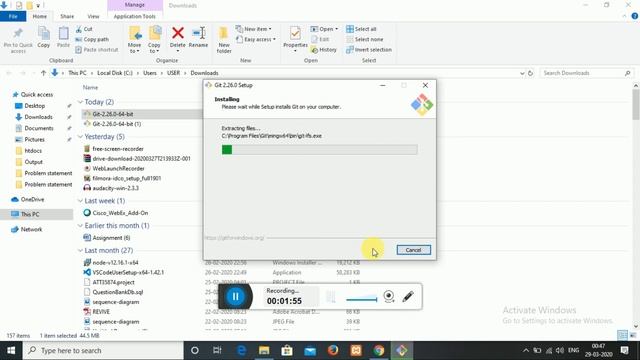Viewport: 640px width, 360px height.
Task: Click the Git setup progress bar
Action: tap(319, 150)
